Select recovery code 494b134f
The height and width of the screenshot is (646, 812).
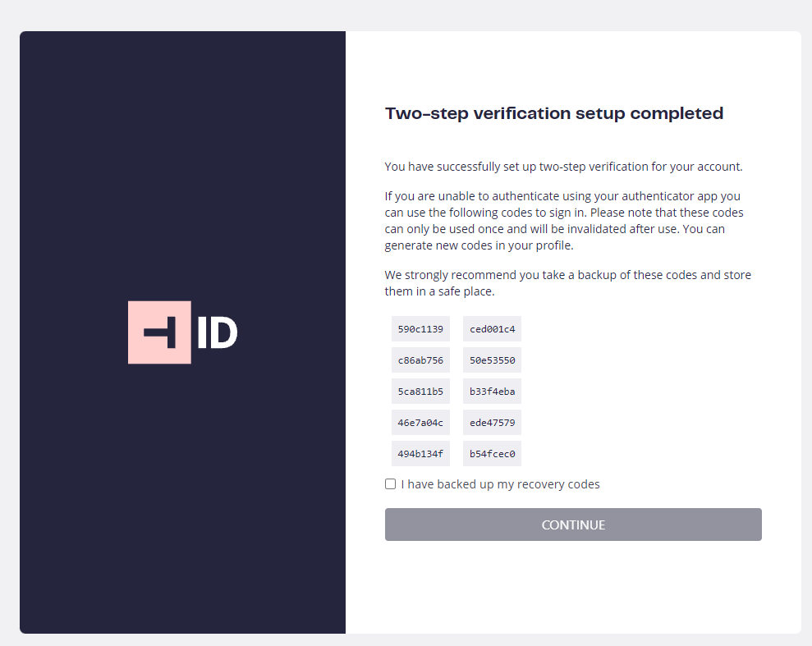(420, 453)
